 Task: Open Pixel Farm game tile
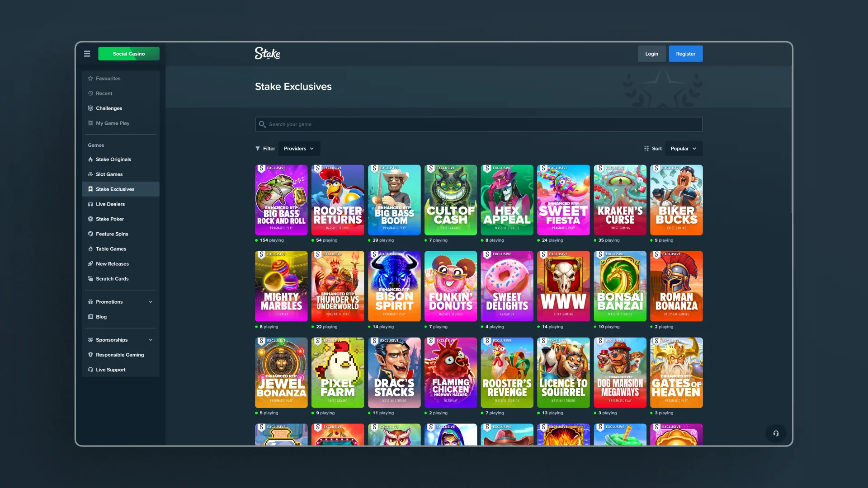(x=338, y=373)
